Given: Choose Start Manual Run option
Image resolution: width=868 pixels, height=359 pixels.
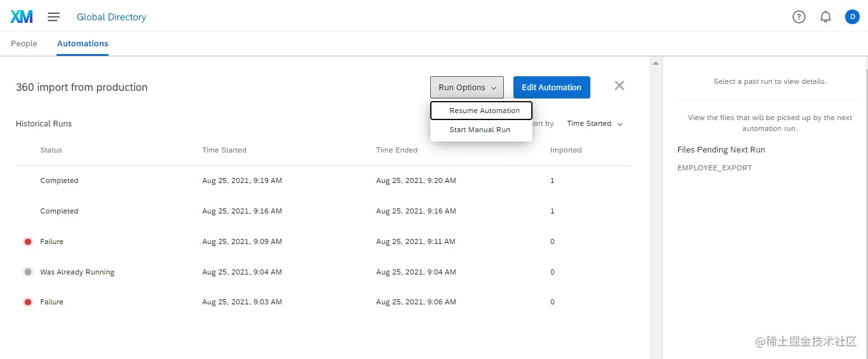Looking at the screenshot, I should [481, 130].
